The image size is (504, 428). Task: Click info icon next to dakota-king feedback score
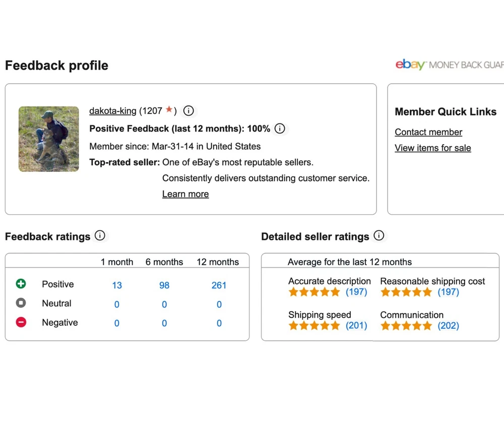point(188,110)
